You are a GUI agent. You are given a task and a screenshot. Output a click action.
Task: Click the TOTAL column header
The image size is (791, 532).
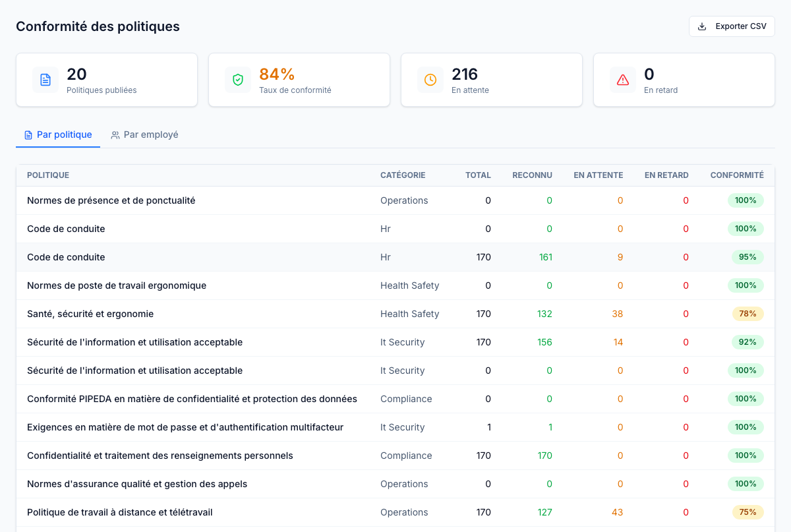(x=478, y=175)
